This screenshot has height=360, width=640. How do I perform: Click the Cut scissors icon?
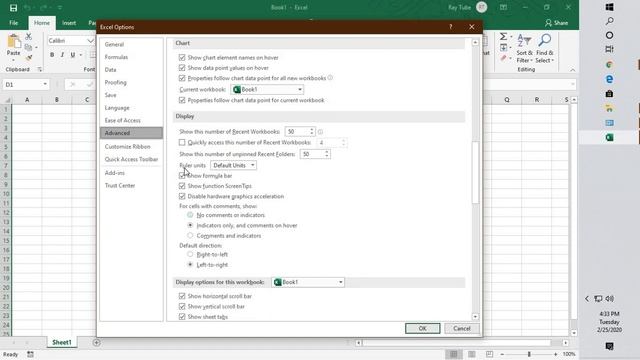[28, 37]
